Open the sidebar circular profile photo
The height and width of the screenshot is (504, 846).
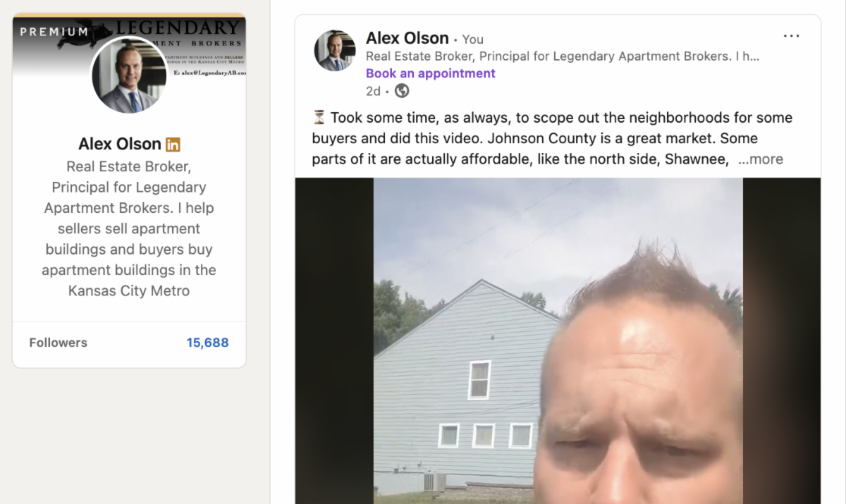click(129, 75)
